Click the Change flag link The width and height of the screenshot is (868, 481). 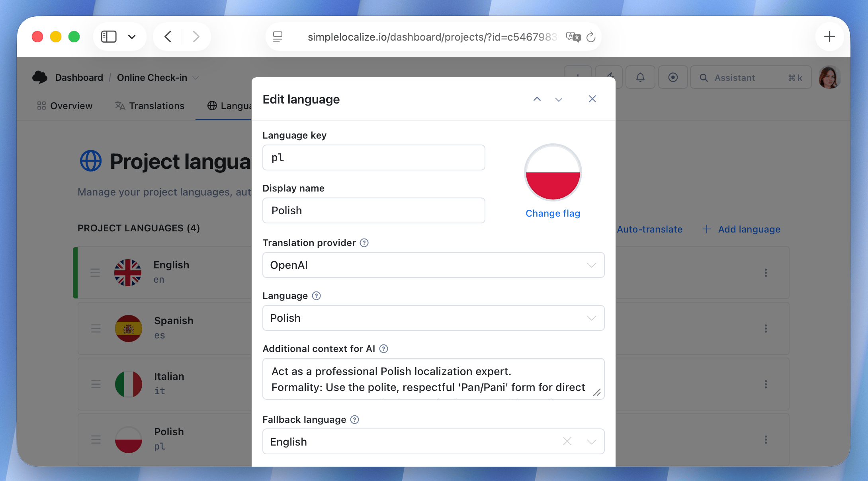pos(553,213)
